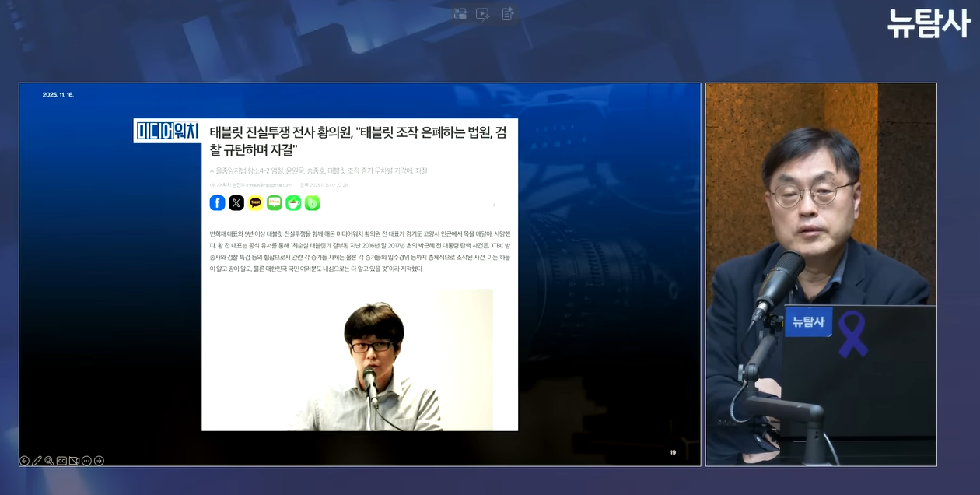Share article via Band icon
The image size is (980, 495).
pyautogui.click(x=312, y=203)
